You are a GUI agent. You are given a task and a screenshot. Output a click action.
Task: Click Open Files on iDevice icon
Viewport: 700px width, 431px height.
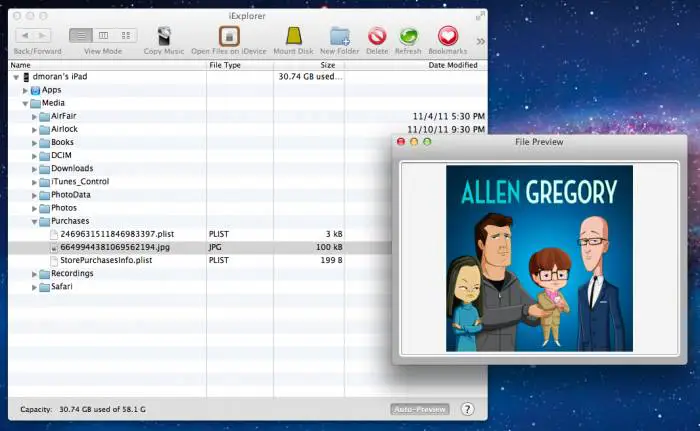tap(229, 36)
